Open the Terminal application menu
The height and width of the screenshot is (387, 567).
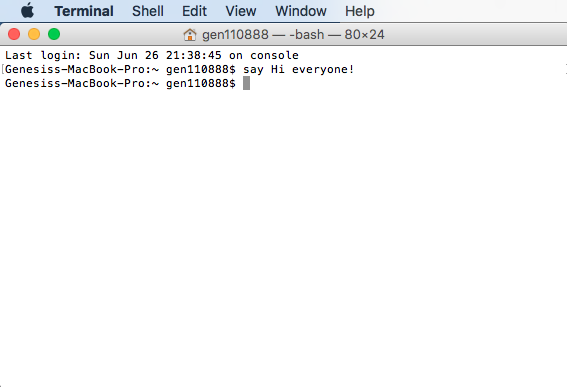[84, 11]
